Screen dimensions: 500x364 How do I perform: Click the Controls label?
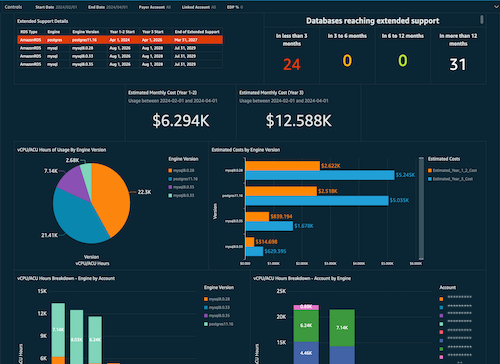click(13, 7)
